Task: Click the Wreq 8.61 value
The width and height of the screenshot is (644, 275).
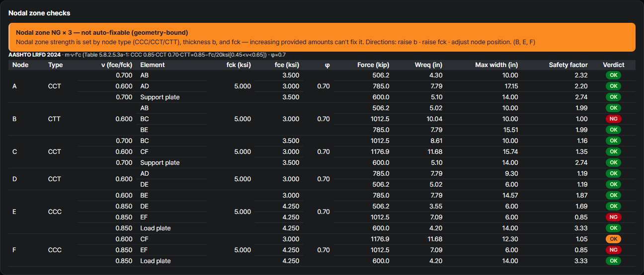Action: click(x=436, y=141)
